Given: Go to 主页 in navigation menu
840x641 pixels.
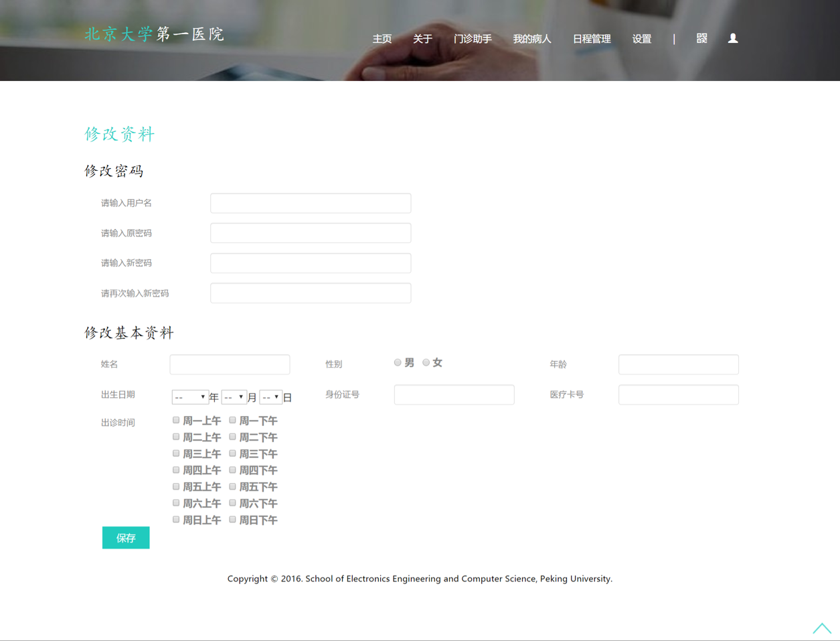Looking at the screenshot, I should pyautogui.click(x=382, y=39).
